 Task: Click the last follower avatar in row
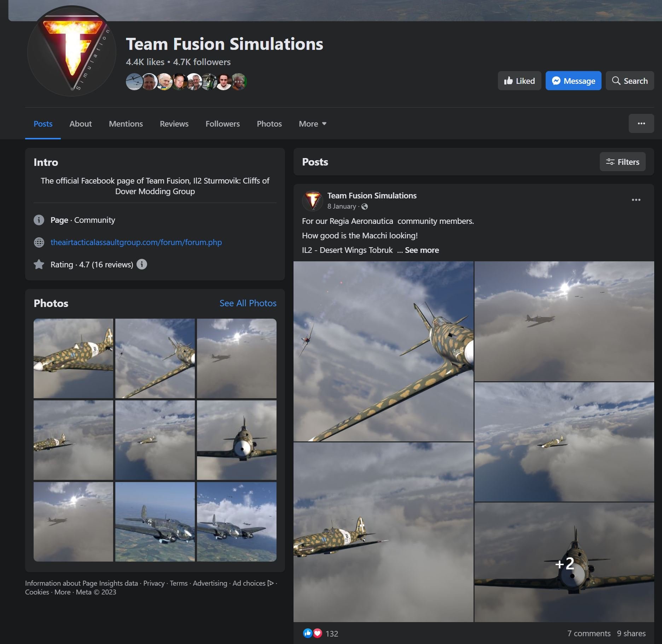(x=239, y=82)
